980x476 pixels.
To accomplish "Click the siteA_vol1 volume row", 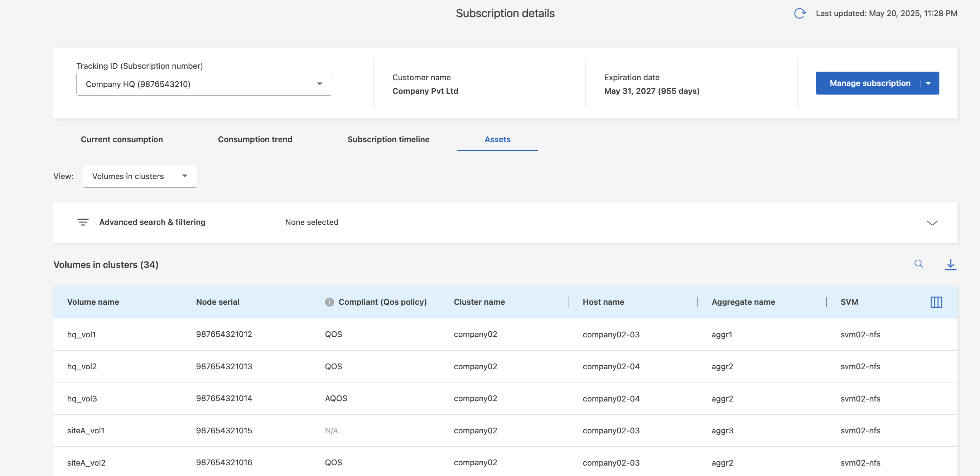I will tap(86, 431).
